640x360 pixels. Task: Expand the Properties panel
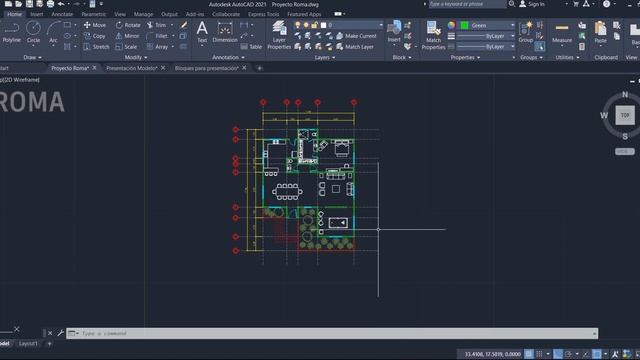[x=465, y=58]
